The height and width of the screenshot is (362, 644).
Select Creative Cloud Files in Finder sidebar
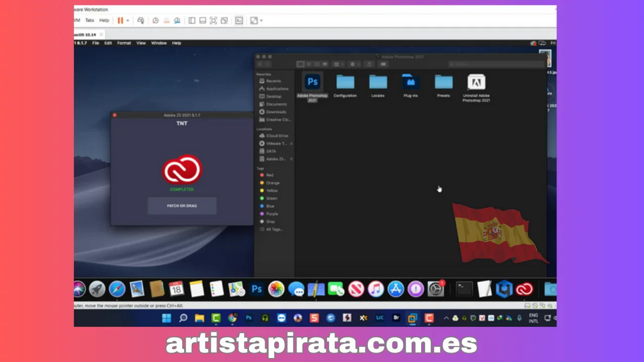pos(274,120)
